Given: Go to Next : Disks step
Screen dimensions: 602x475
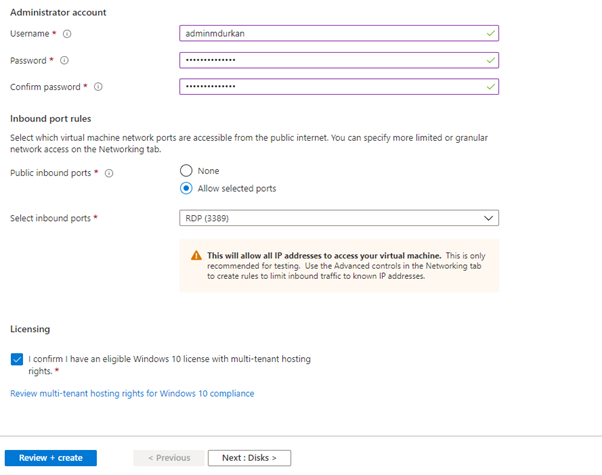Looking at the screenshot, I should click(249, 458).
